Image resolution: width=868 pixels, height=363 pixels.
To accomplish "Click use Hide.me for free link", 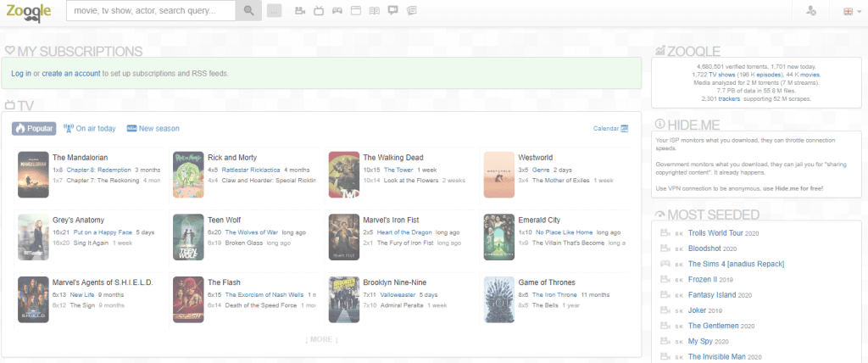I will pyautogui.click(x=793, y=189).
